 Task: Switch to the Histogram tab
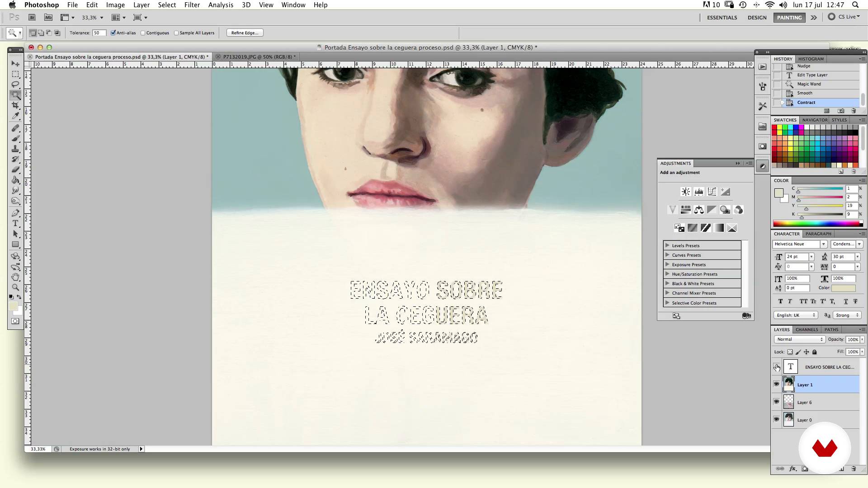pos(811,59)
